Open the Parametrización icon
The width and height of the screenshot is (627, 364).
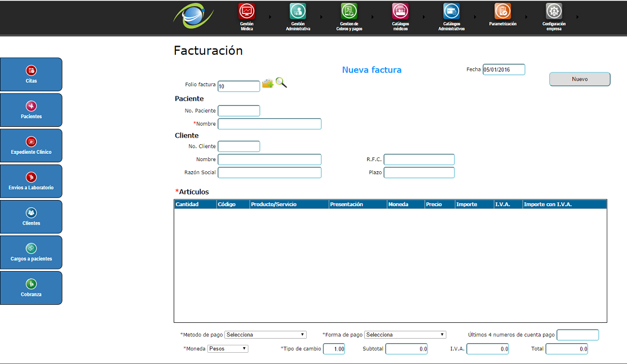(502, 11)
